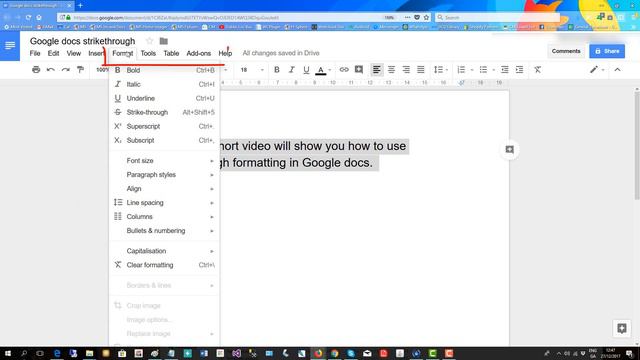Open Microsoft Edge from the taskbar
The image size is (640, 360).
tap(57, 353)
